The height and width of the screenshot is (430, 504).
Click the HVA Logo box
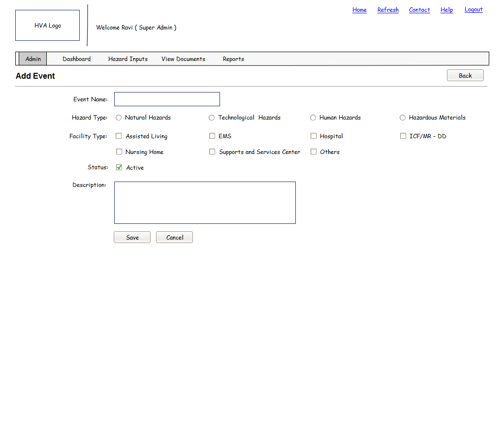coord(47,26)
